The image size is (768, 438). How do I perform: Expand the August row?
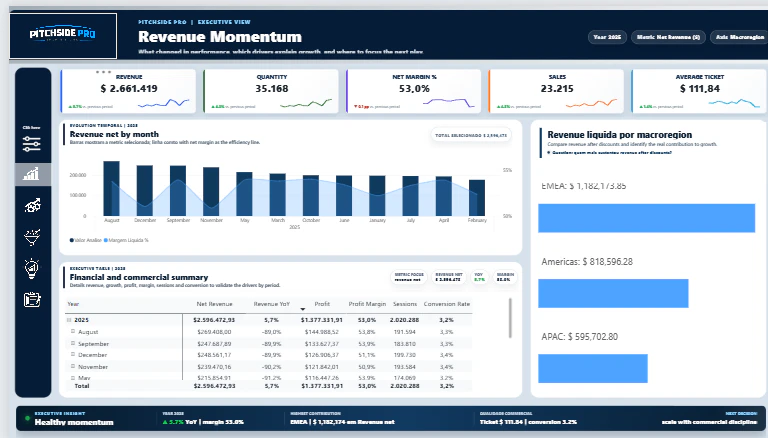point(73,331)
